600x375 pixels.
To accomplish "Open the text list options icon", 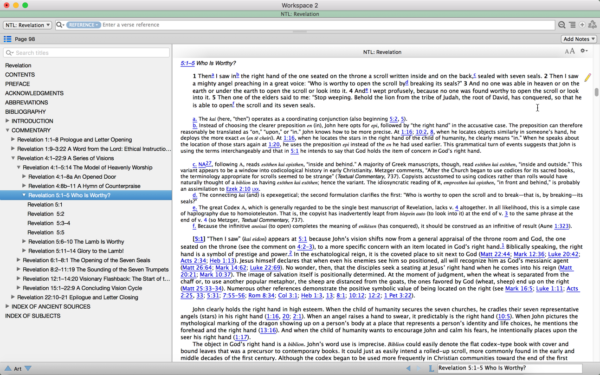I will (x=572, y=25).
